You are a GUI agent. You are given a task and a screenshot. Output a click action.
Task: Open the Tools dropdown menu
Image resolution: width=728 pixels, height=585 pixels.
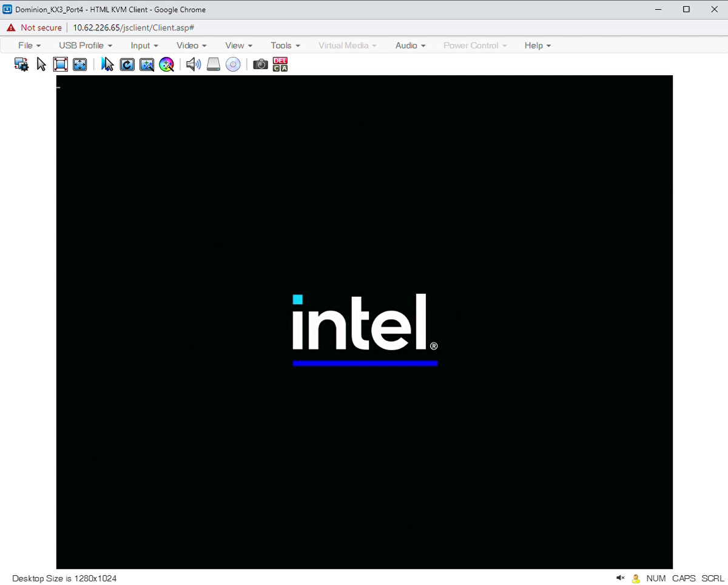286,46
